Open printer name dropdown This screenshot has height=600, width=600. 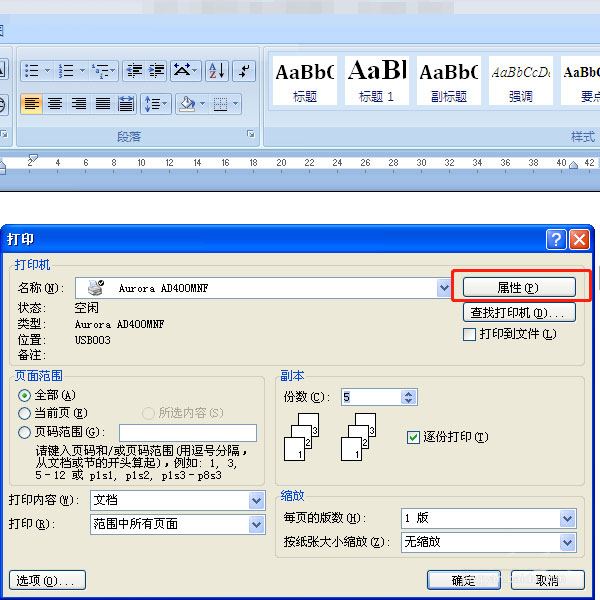pos(444,288)
